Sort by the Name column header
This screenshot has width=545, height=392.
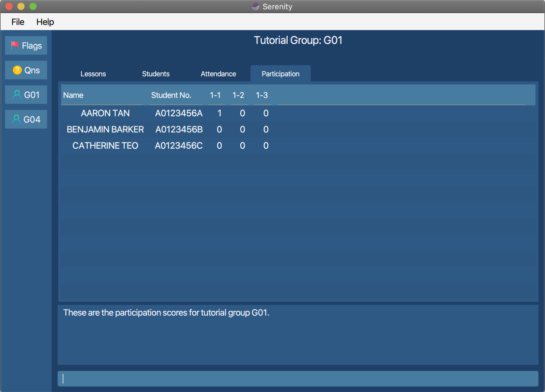click(102, 95)
